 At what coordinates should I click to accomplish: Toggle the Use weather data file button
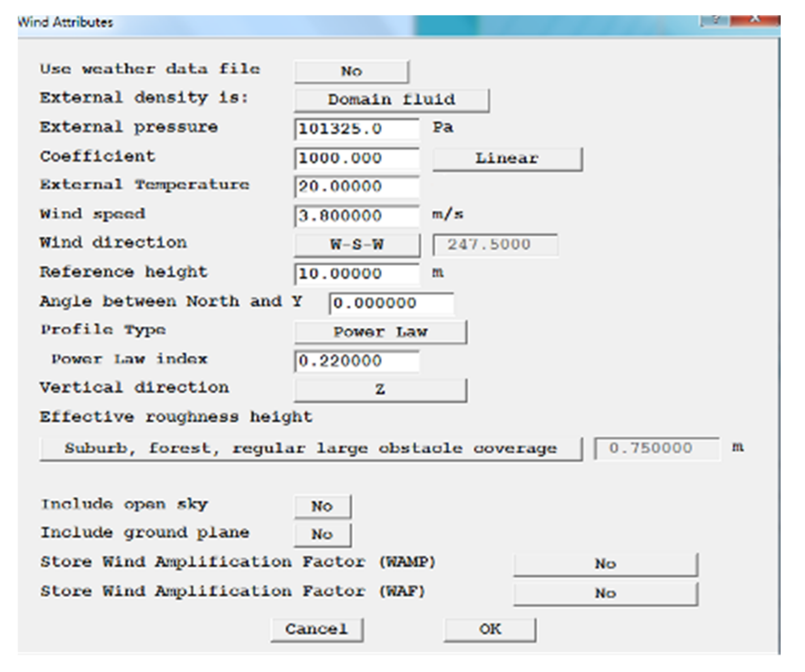351,72
